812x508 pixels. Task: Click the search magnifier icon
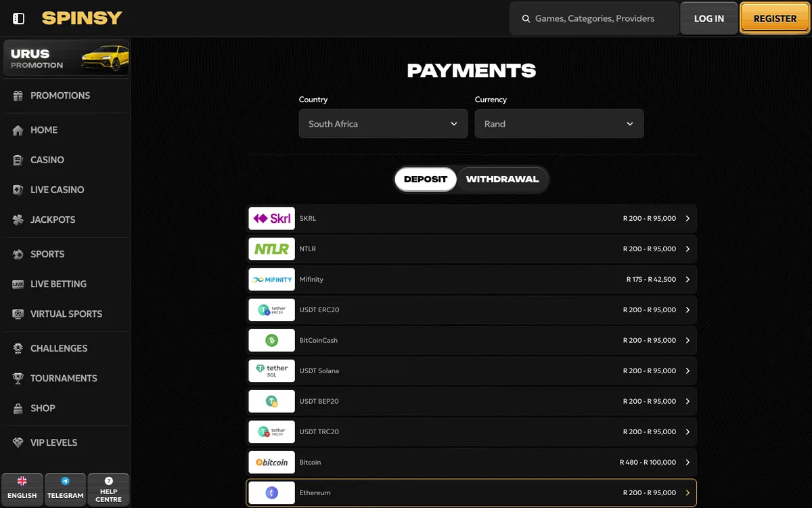(x=526, y=19)
